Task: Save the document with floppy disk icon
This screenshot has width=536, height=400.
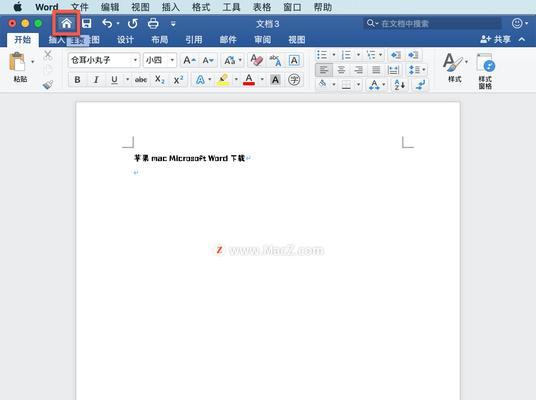Action: click(86, 23)
